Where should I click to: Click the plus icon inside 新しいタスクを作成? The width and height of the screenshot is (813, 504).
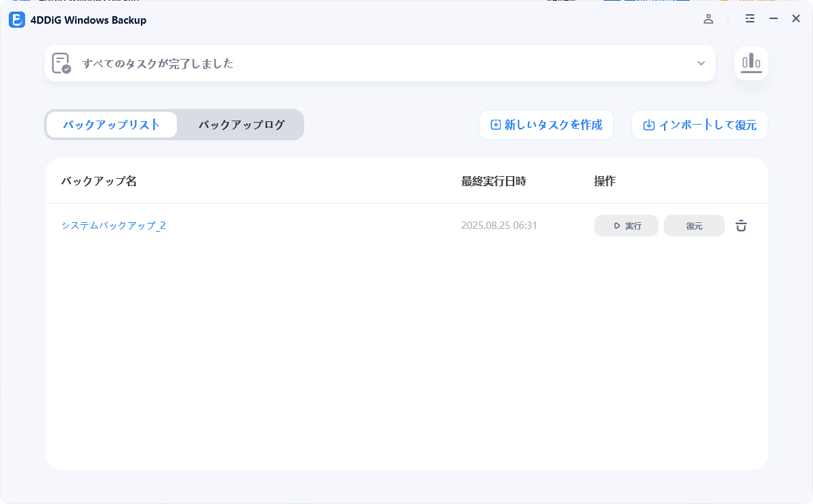point(495,124)
